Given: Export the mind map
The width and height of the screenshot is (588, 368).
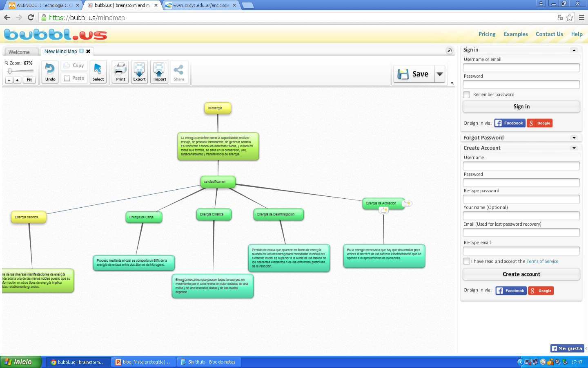Looking at the screenshot, I should (139, 72).
